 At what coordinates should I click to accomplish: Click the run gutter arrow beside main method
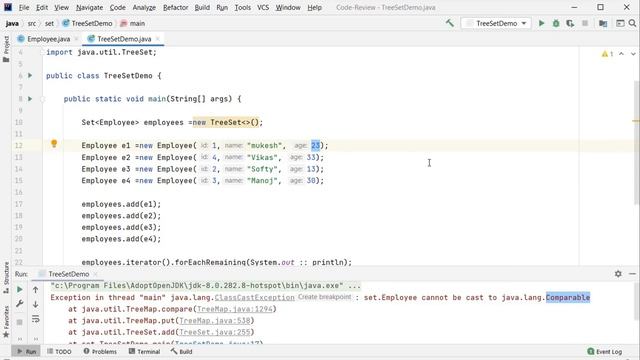30,99
